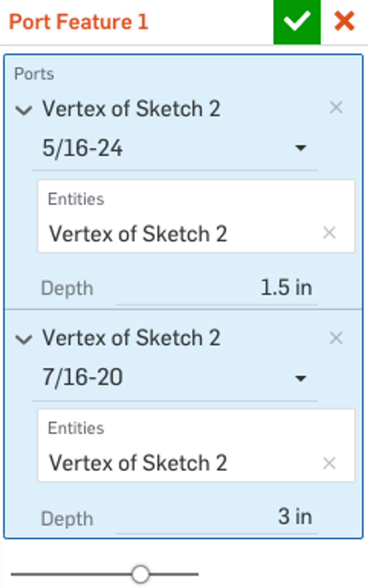368x588 pixels.
Task: Click the slider handle at bottom
Action: 141,574
